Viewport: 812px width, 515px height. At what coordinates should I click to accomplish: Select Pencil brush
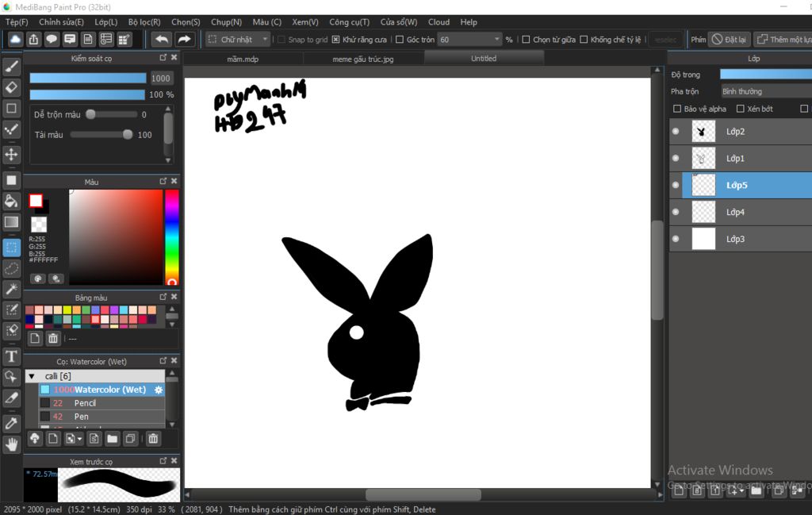tap(102, 403)
